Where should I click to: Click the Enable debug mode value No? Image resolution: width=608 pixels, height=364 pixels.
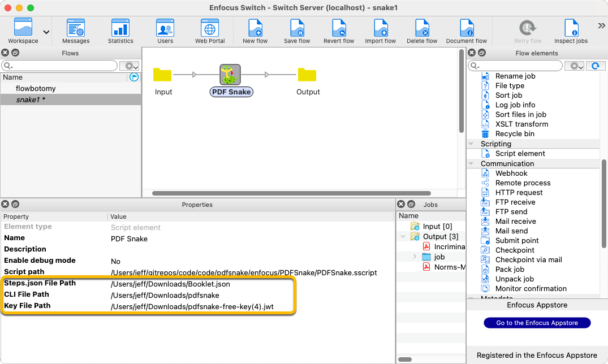pos(115,261)
